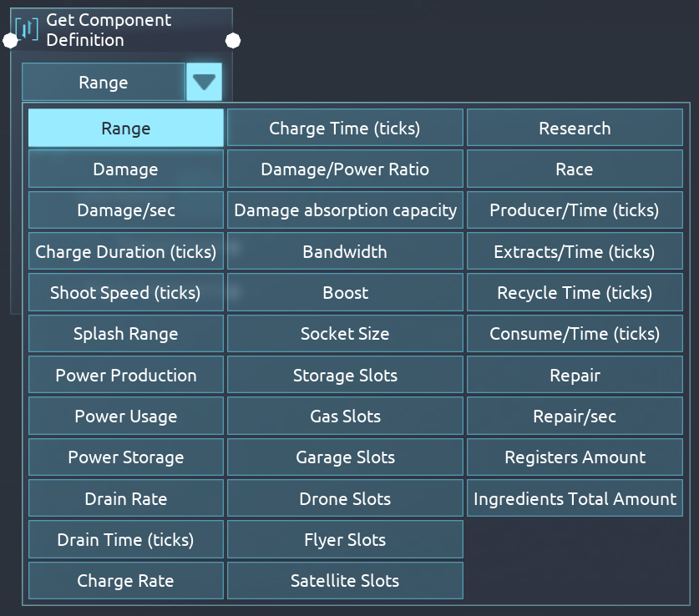Select the highlighted Range option
699x616 pixels.
click(126, 128)
